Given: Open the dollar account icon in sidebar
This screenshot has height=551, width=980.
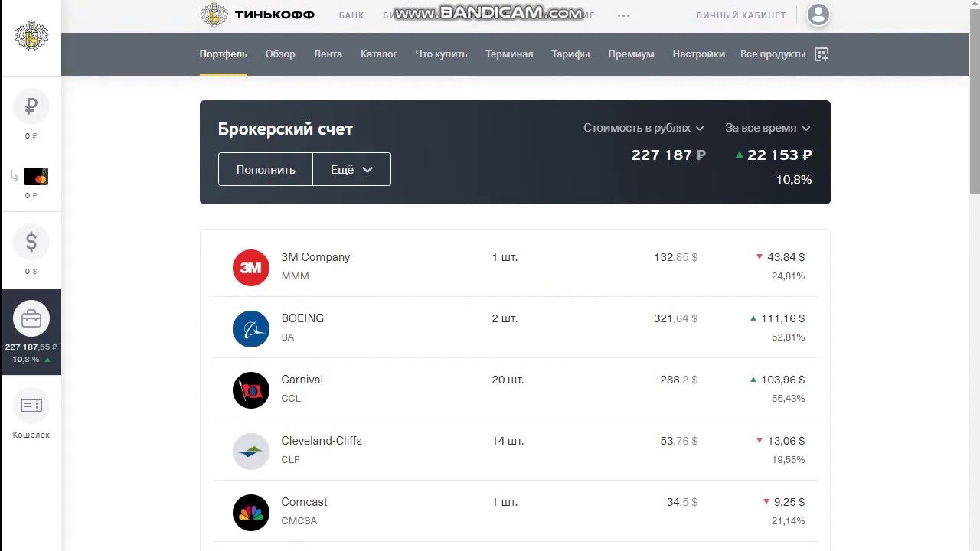Looking at the screenshot, I should pyautogui.click(x=31, y=243).
